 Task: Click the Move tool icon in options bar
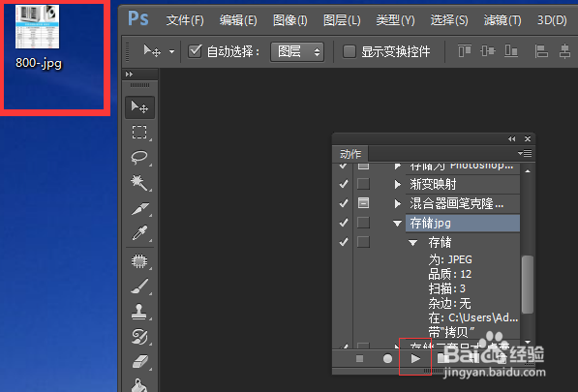152,51
